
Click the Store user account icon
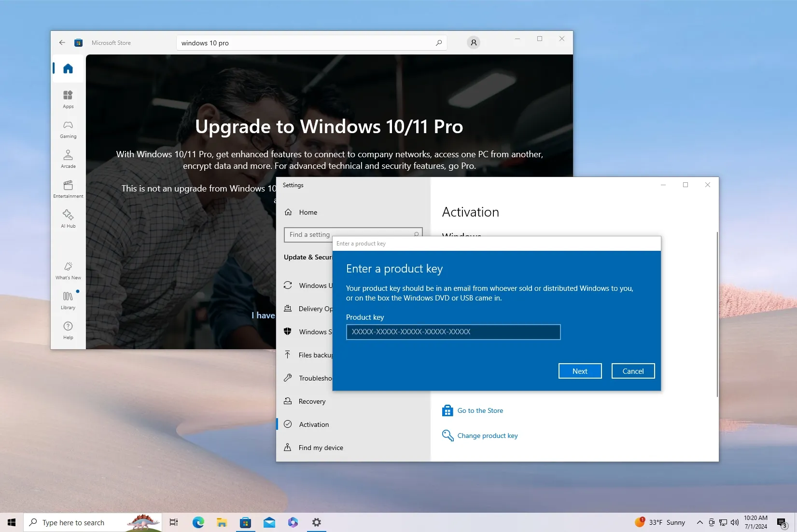pyautogui.click(x=474, y=43)
